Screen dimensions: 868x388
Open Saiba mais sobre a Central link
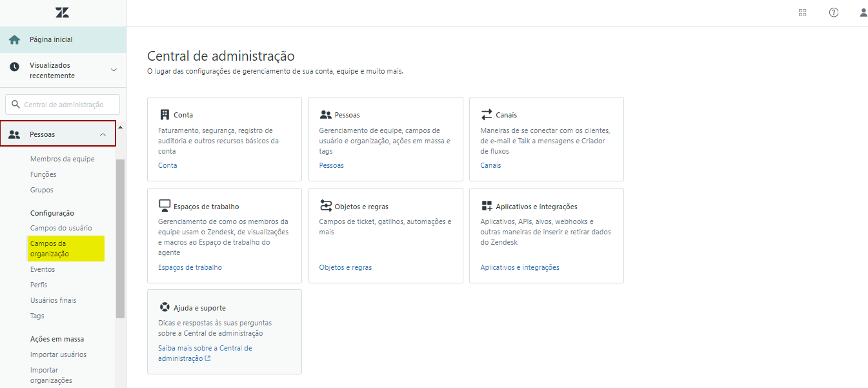pyautogui.click(x=205, y=352)
